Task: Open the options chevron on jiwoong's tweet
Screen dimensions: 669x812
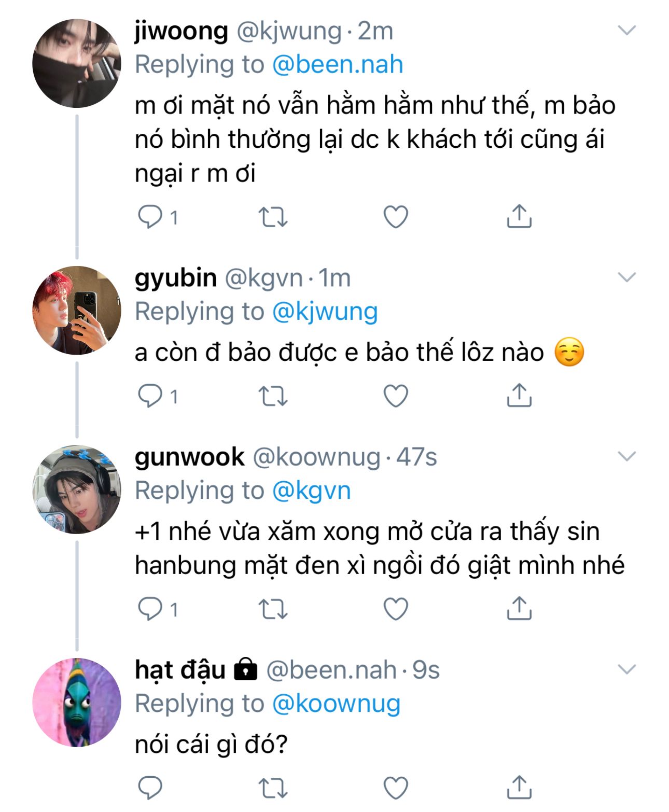Action: click(627, 31)
